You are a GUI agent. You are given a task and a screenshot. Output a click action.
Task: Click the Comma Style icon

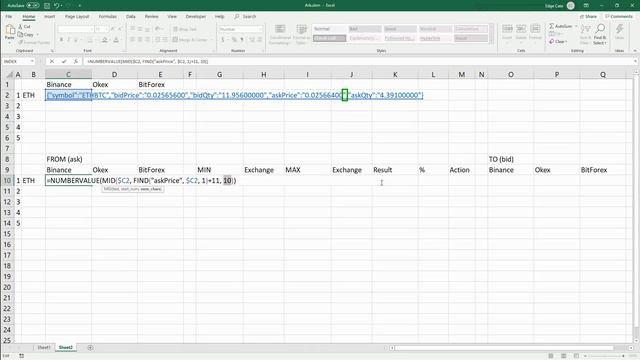(x=242, y=40)
